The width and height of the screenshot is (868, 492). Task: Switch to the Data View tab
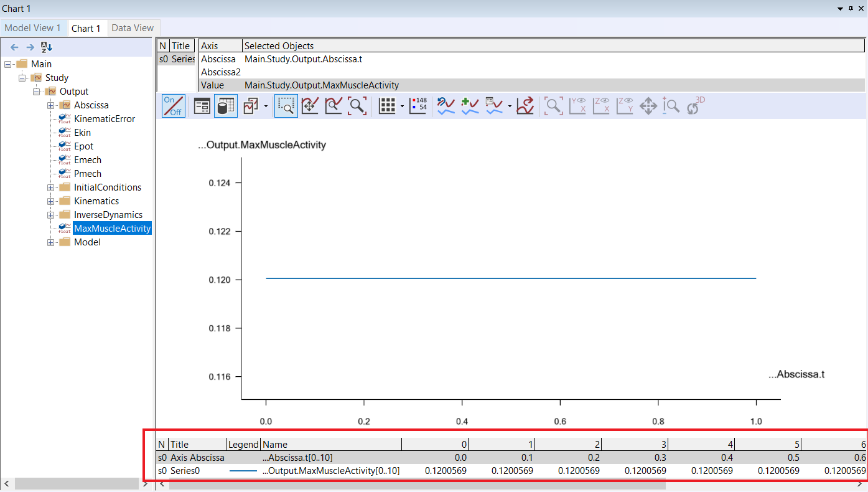133,28
